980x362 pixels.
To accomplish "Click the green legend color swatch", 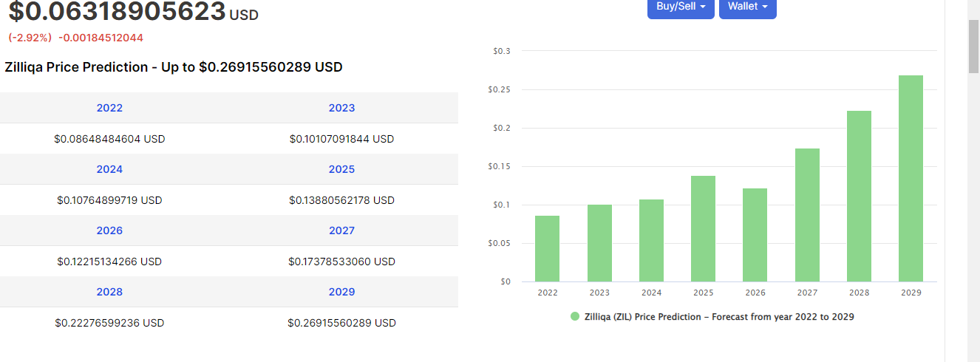I will point(575,316).
